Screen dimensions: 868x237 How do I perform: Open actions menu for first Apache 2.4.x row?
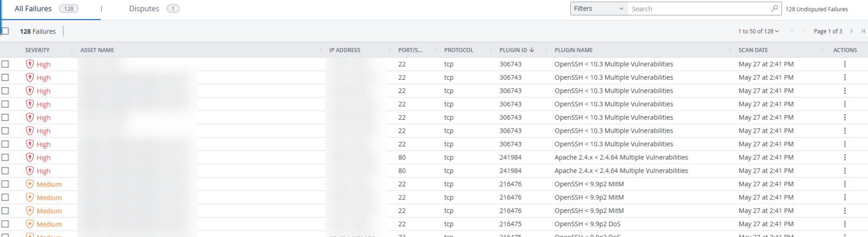tap(845, 158)
